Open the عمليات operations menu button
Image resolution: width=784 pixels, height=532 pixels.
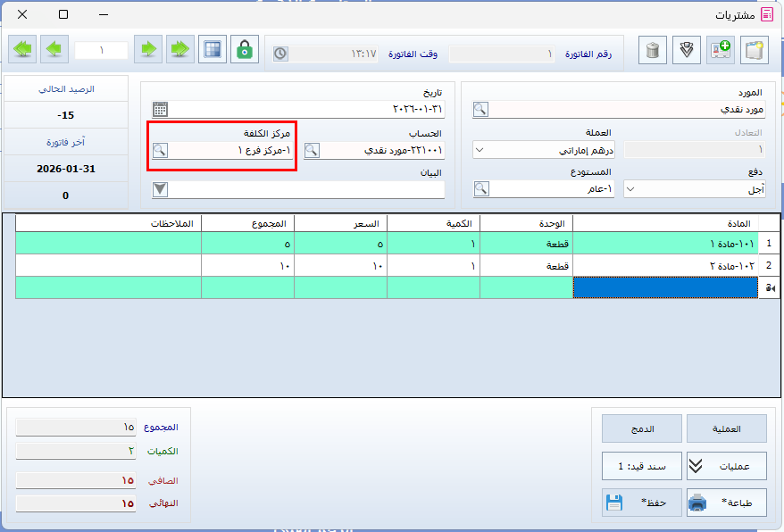(726, 465)
